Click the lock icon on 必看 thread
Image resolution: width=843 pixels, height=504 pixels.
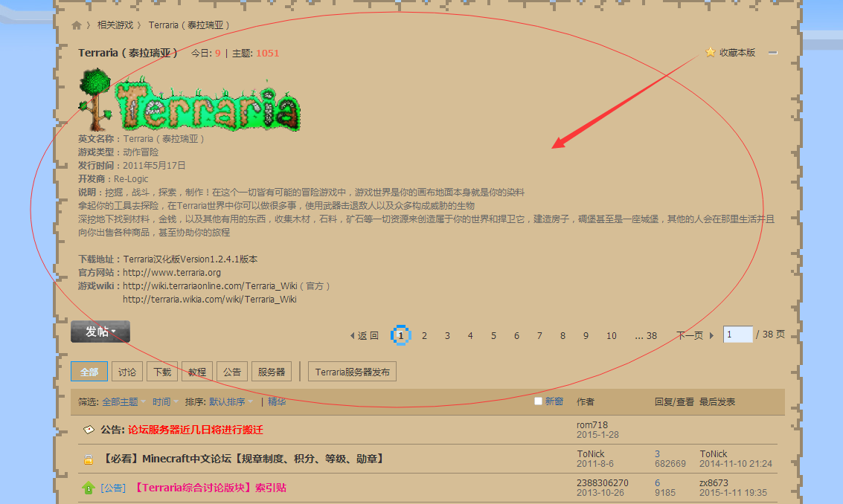(89, 459)
